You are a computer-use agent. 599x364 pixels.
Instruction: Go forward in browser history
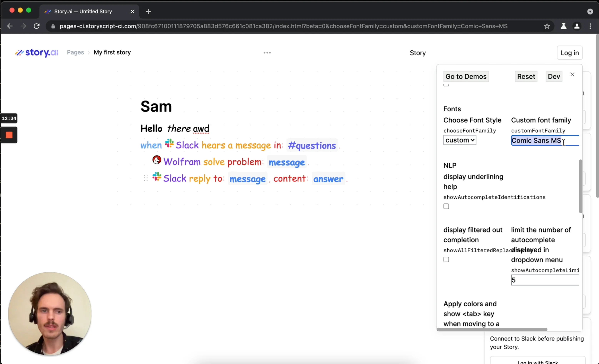point(23,26)
